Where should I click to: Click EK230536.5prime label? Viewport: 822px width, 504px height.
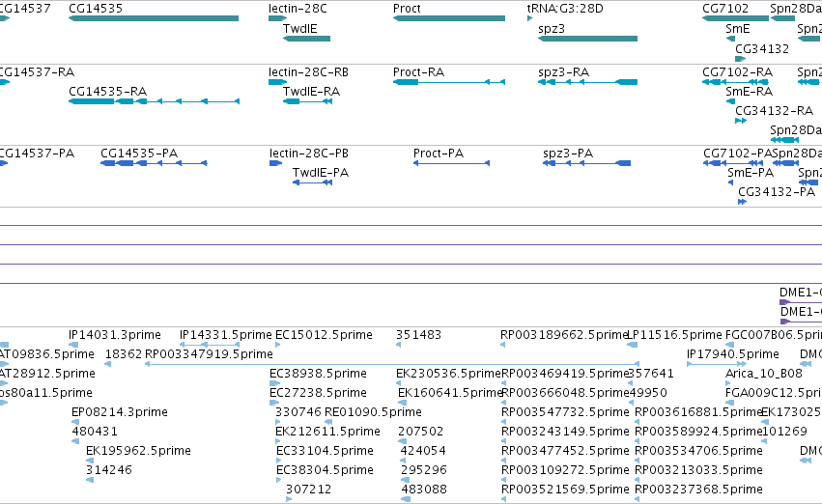click(x=449, y=374)
